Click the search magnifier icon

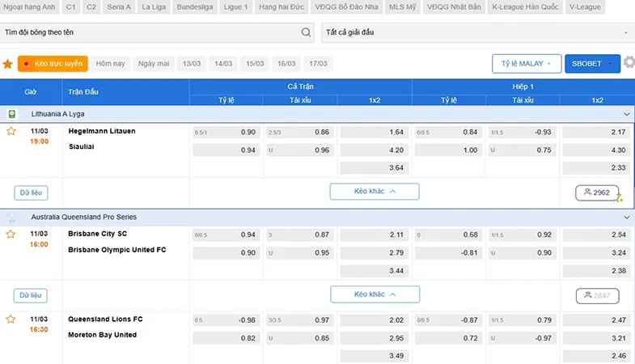point(306,32)
